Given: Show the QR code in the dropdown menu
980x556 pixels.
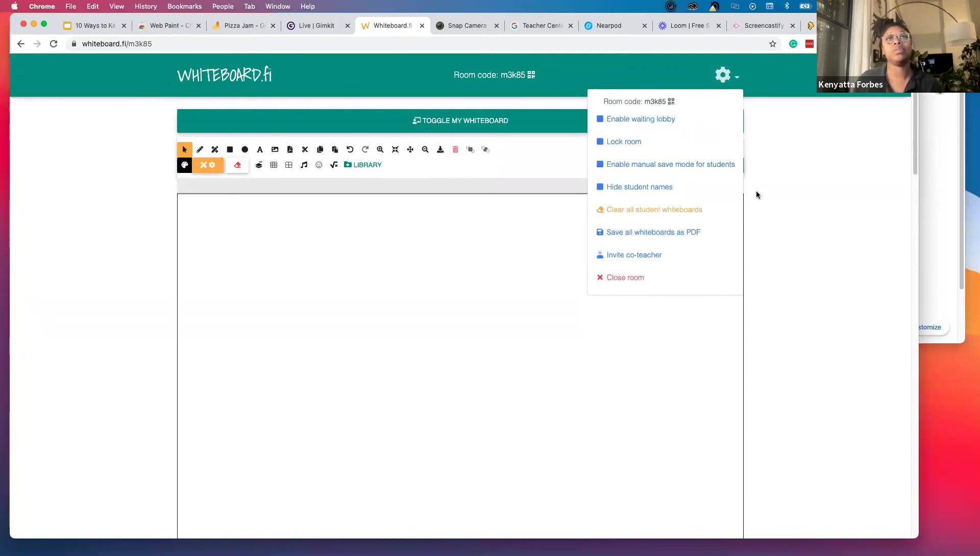Looking at the screenshot, I should tap(671, 102).
